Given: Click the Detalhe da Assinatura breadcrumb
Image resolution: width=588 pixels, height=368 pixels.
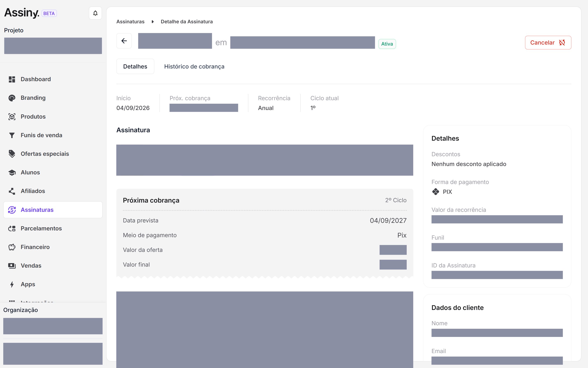Looking at the screenshot, I should (187, 22).
